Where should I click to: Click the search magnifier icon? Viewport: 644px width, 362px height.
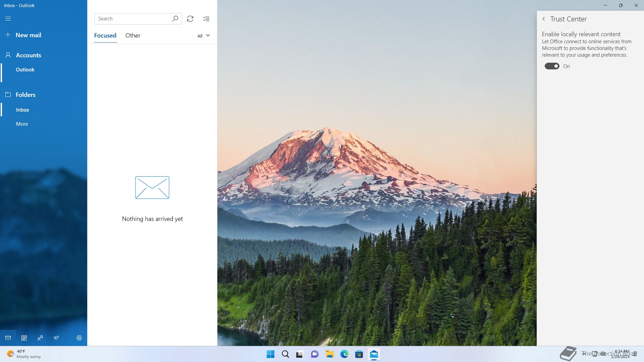(x=175, y=19)
